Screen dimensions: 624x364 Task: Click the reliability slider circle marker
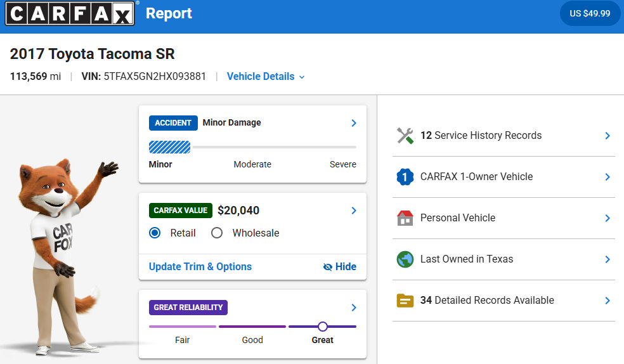[x=323, y=327]
